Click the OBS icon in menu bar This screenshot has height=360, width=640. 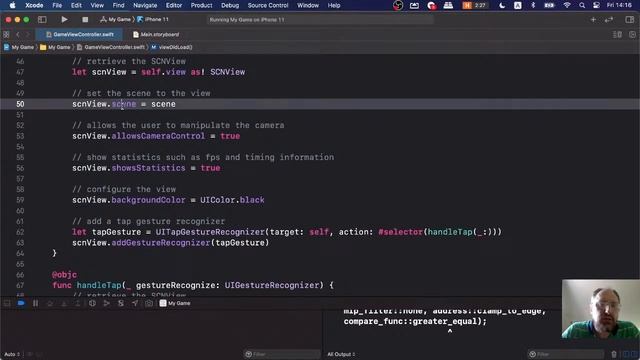(398, 5)
